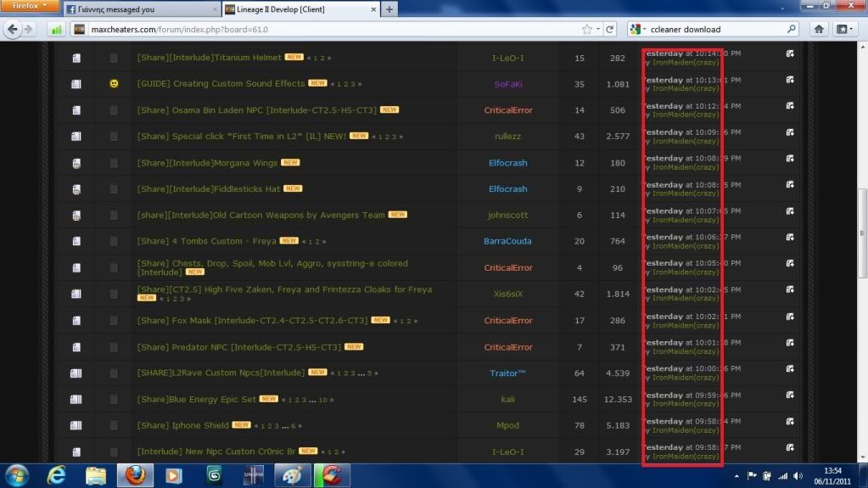This screenshot has width=868, height=488.
Task: Click the topic icon left of Morgana Wings
Action: pyautogui.click(x=76, y=163)
